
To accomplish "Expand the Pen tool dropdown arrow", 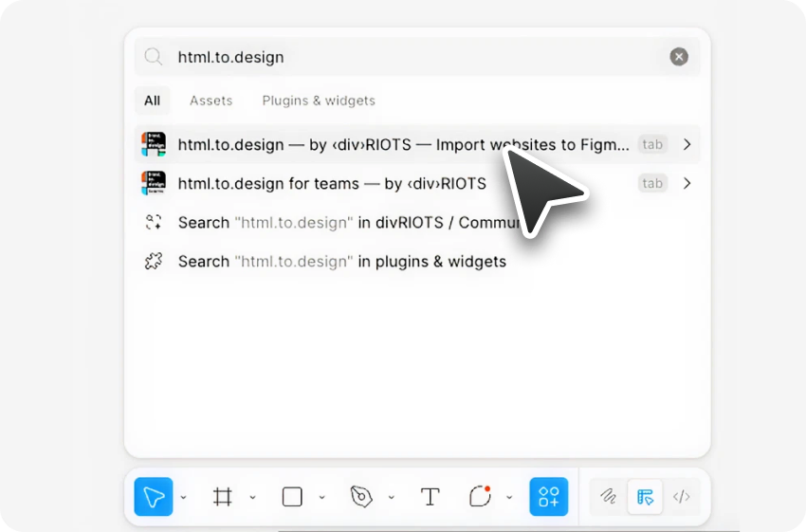I will (392, 497).
